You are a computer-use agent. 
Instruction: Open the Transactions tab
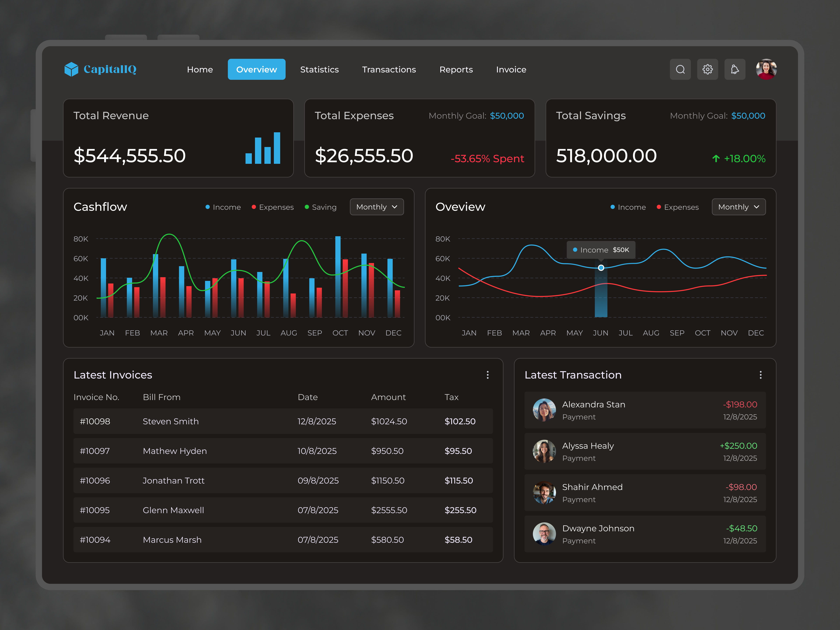(389, 69)
